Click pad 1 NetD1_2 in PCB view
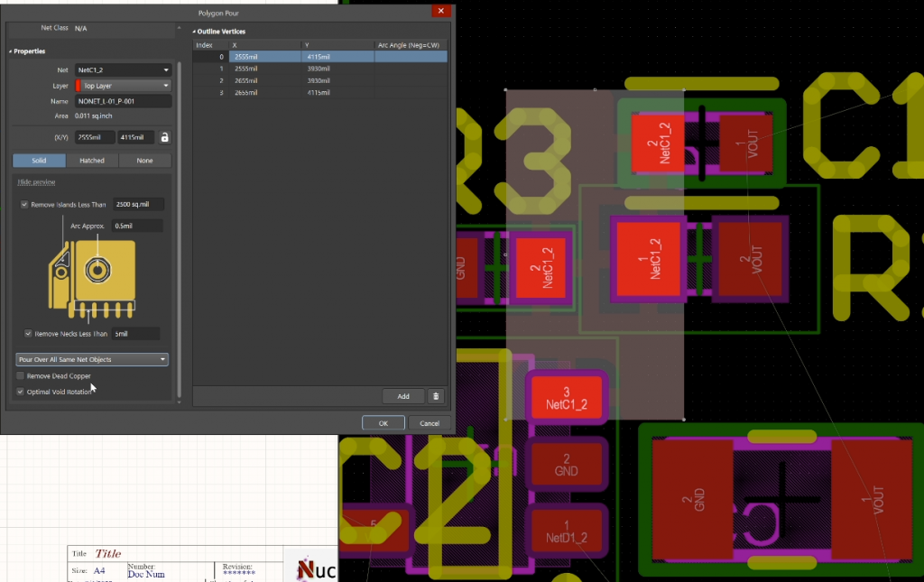 (567, 531)
